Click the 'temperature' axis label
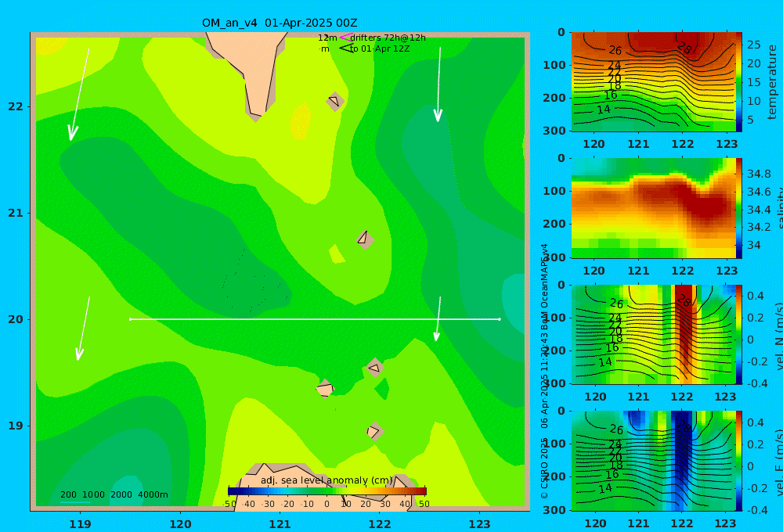The width and height of the screenshot is (783, 532). [773, 82]
